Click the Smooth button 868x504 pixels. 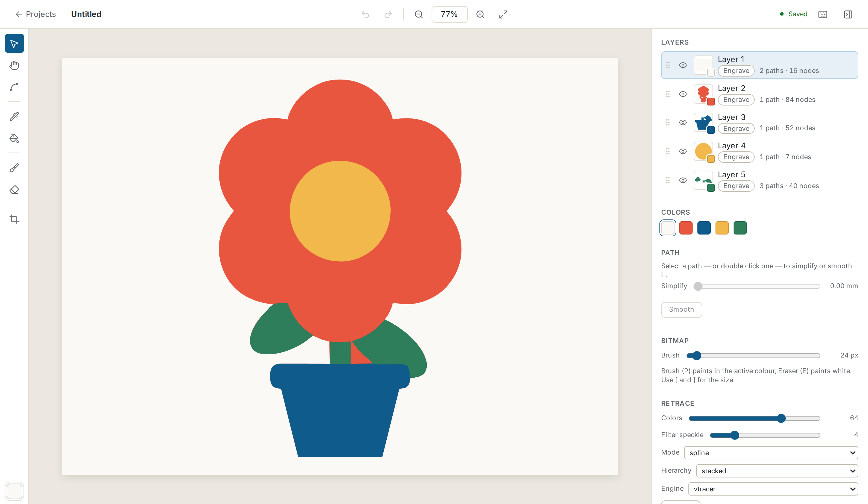pyautogui.click(x=681, y=309)
